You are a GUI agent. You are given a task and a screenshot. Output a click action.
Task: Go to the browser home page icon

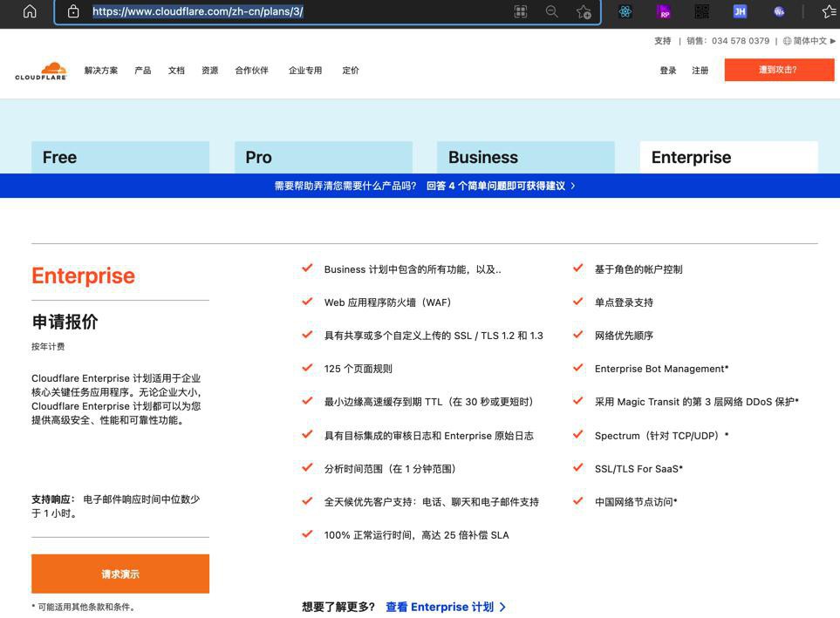pos(30,12)
